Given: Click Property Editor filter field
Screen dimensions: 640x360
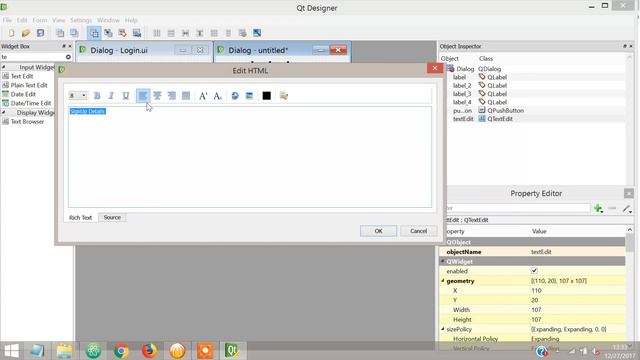Looking at the screenshot, I should pyautogui.click(x=518, y=208).
